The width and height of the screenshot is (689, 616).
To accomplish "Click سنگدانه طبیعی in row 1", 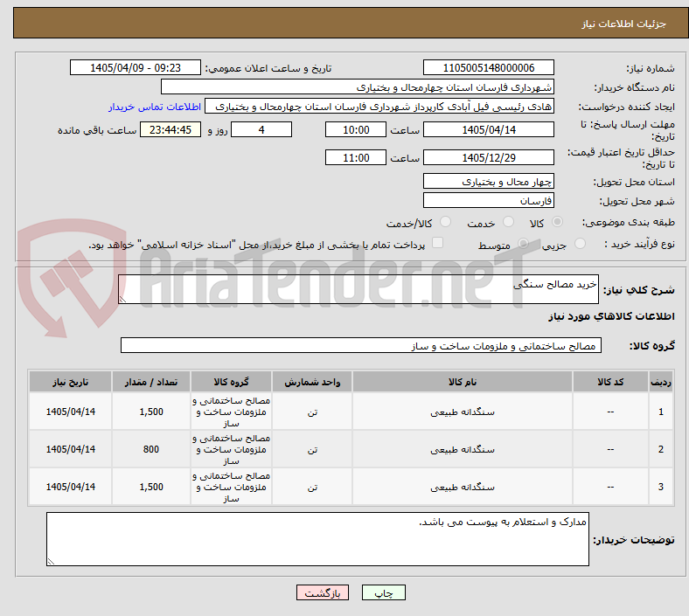I will coord(463,412).
